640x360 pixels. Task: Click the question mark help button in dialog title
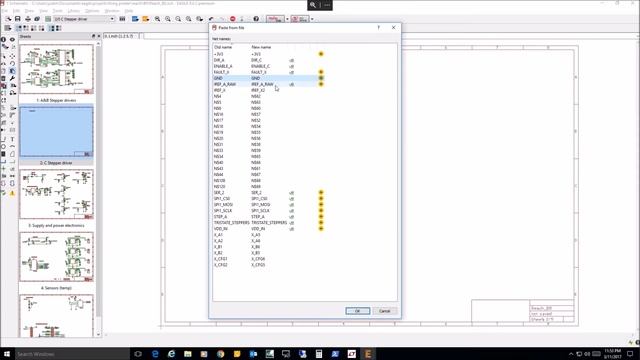point(378,27)
